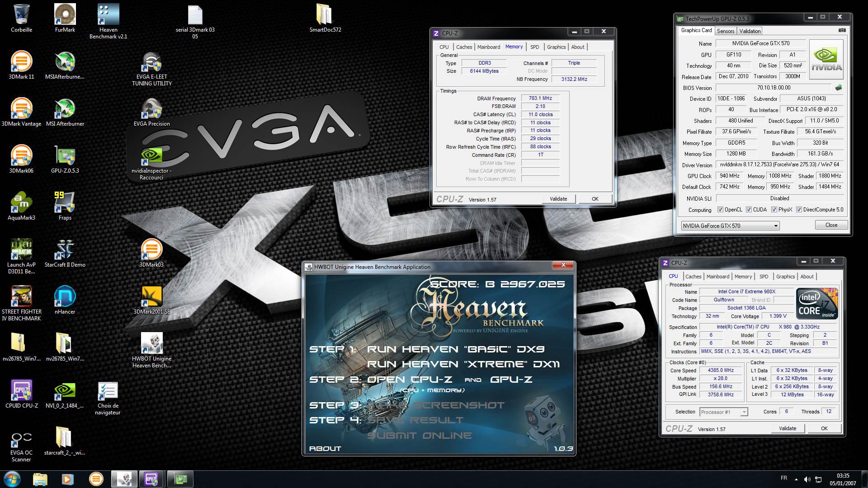Launch the truncated MSIAfterburne... icon
Screen dimensions: 868x488
65,65
